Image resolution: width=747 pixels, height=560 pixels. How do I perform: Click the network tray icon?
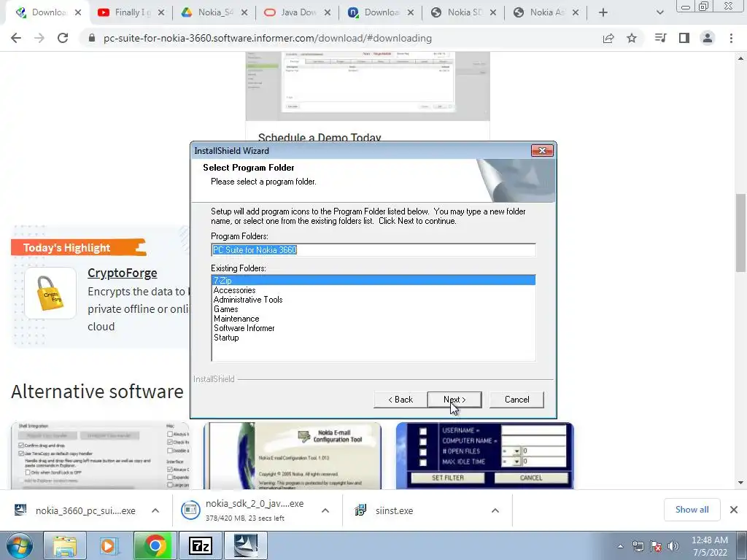[x=638, y=546]
